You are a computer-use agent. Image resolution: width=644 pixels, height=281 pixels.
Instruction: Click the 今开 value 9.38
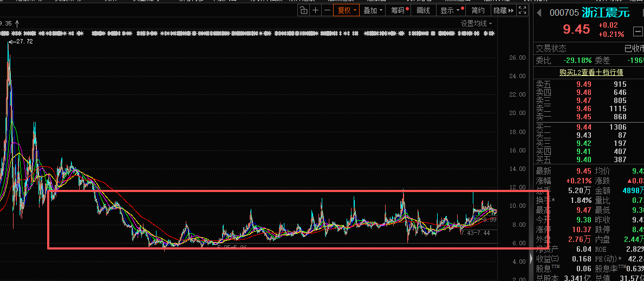584,220
